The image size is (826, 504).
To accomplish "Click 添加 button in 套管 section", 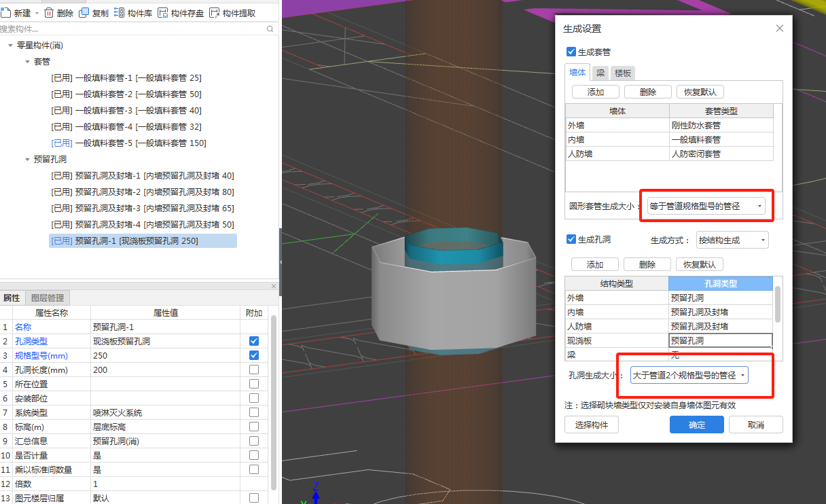I will click(x=595, y=92).
